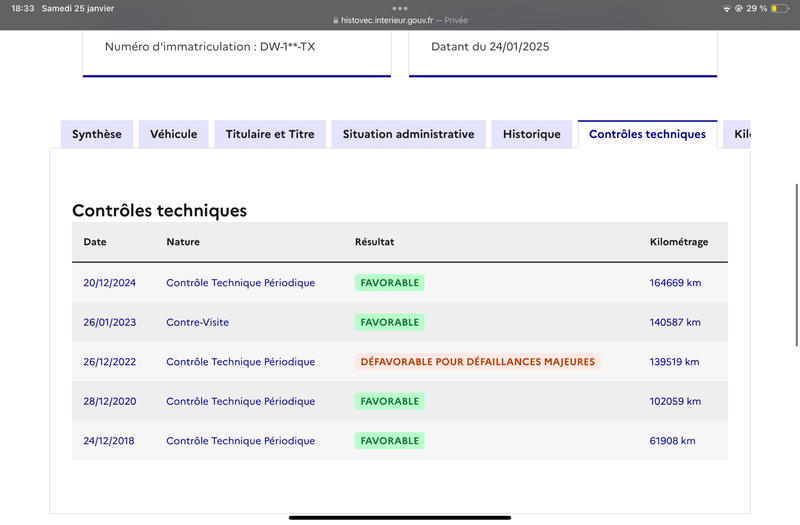Tap the Wi-Fi status icon
Screen dimensions: 800x525
pyautogui.click(x=727, y=9)
